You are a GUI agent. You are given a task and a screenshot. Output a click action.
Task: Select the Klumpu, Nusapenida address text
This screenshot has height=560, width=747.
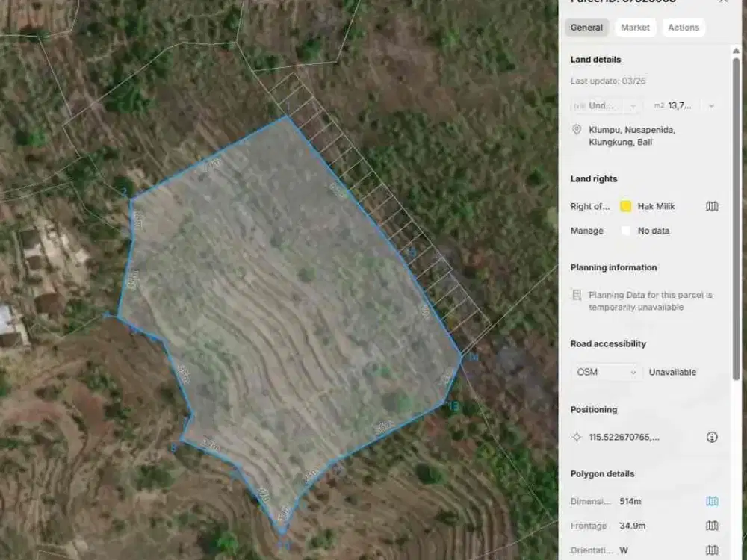click(x=632, y=136)
